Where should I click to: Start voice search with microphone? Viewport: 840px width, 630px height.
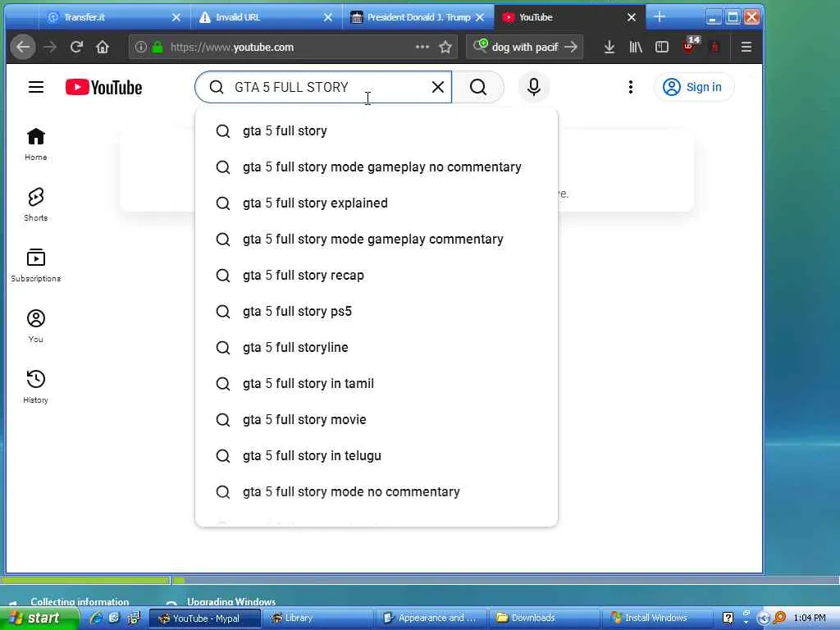tap(533, 87)
